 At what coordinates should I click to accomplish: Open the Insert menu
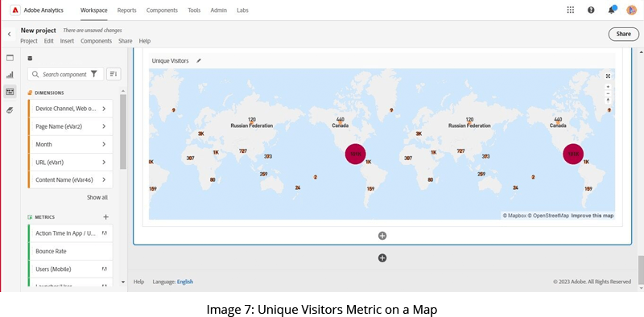tap(67, 41)
